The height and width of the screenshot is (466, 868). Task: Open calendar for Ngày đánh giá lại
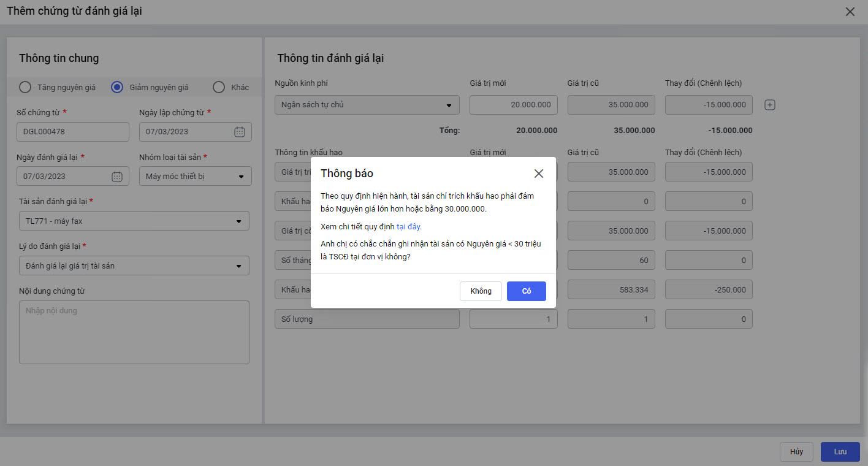coord(117,177)
